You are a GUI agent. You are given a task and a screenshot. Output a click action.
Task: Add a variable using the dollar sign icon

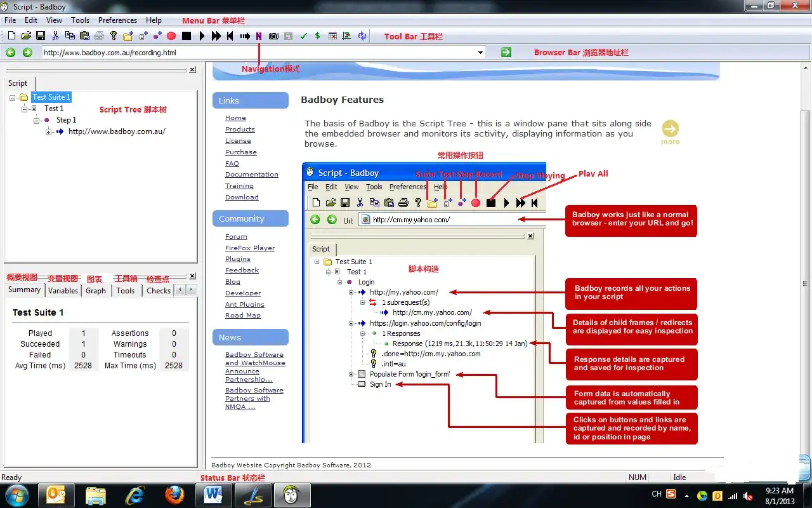tap(317, 36)
